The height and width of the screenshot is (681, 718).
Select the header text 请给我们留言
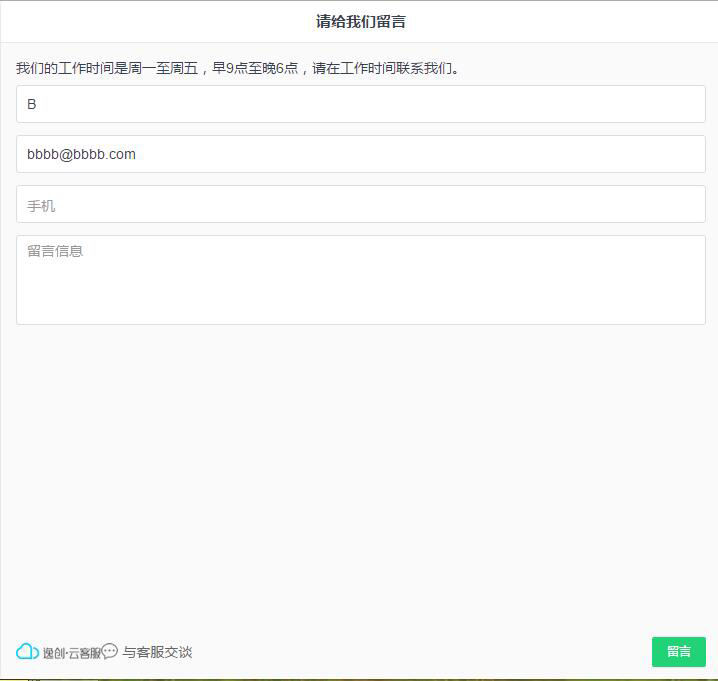click(x=360, y=22)
